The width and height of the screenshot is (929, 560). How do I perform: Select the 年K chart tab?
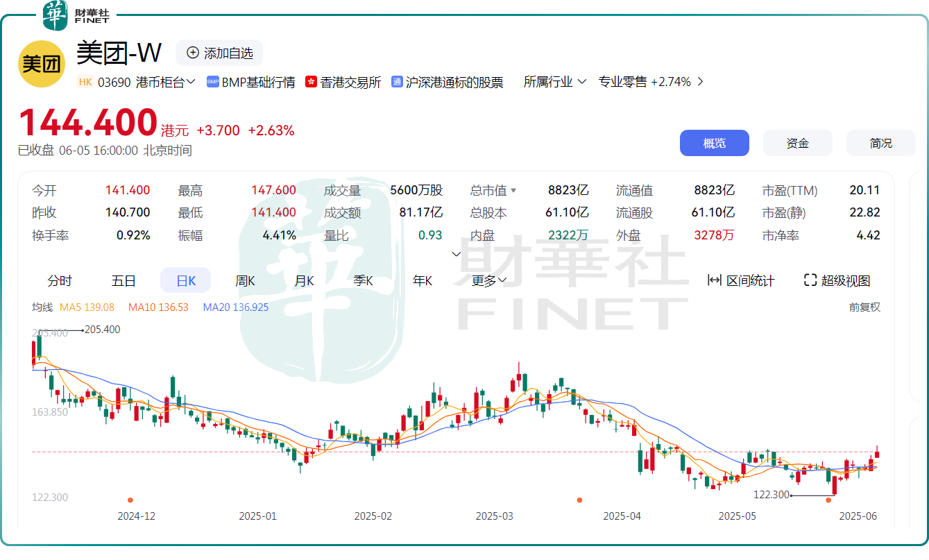click(423, 280)
